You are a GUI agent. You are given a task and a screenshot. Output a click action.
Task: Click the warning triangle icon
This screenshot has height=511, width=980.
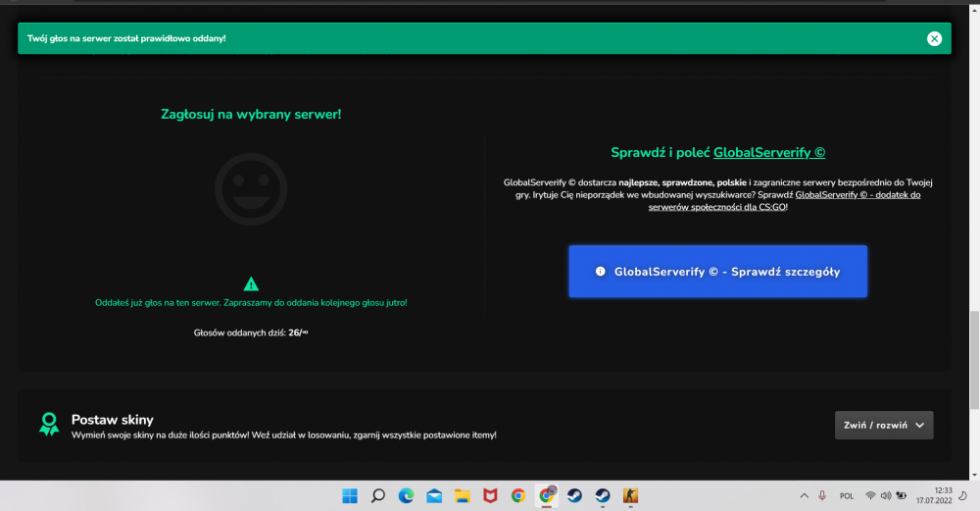pyautogui.click(x=251, y=284)
